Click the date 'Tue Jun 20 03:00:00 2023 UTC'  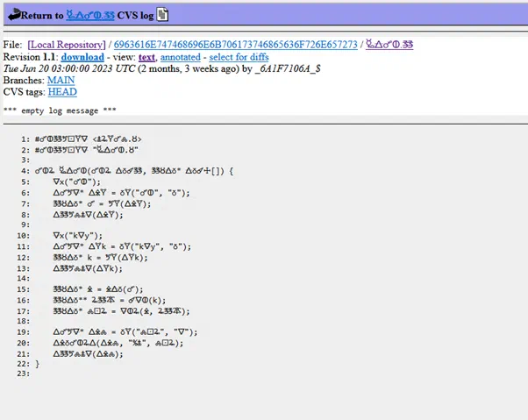pyautogui.click(x=69, y=68)
